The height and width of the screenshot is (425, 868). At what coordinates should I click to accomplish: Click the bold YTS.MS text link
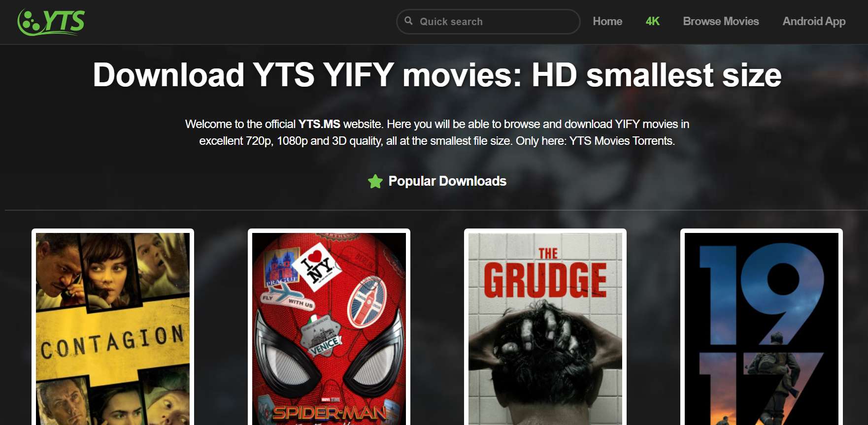point(319,124)
